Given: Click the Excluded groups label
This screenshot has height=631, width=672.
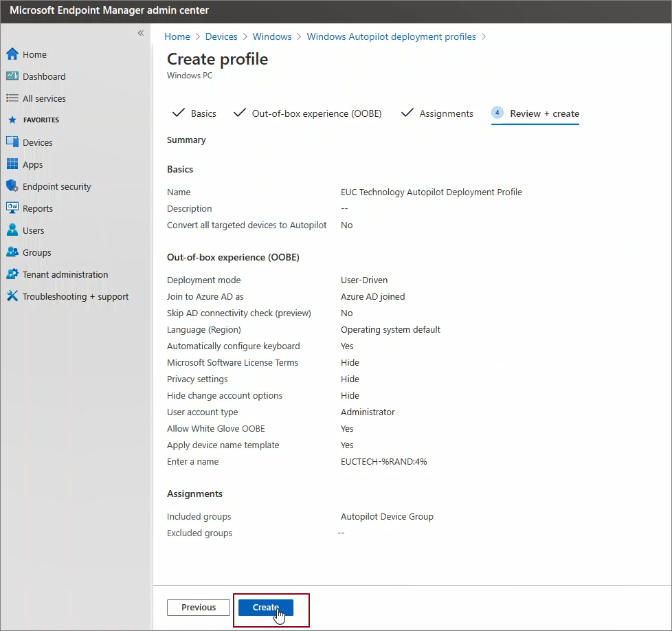Looking at the screenshot, I should click(x=199, y=533).
